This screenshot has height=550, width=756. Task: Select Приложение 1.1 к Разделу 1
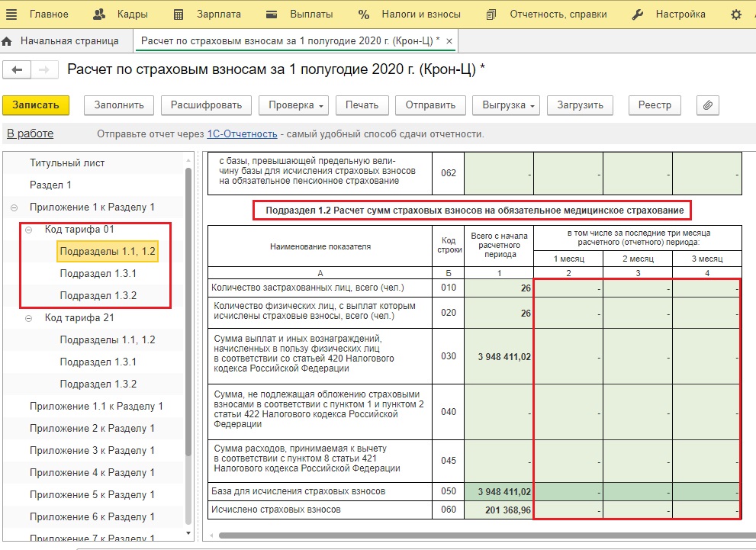coord(96,407)
